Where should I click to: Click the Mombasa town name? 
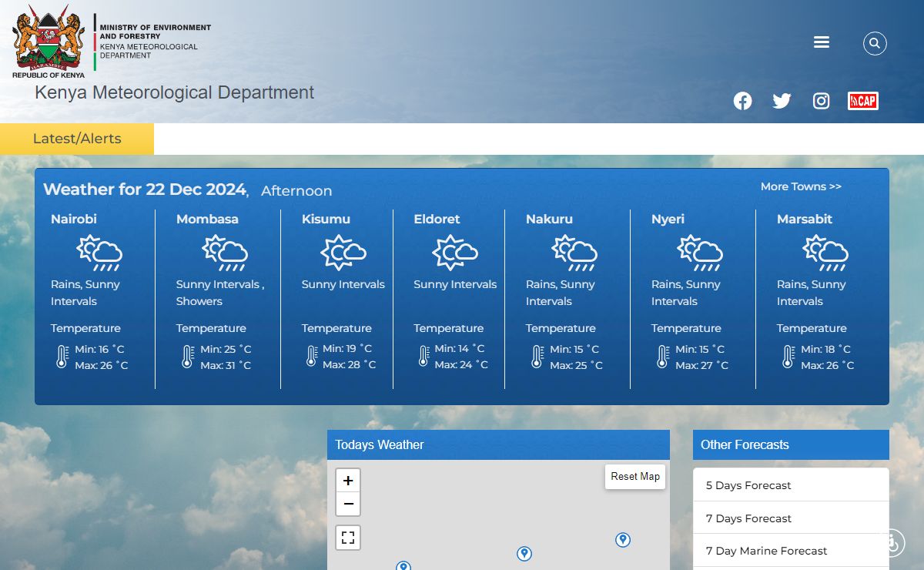207,219
